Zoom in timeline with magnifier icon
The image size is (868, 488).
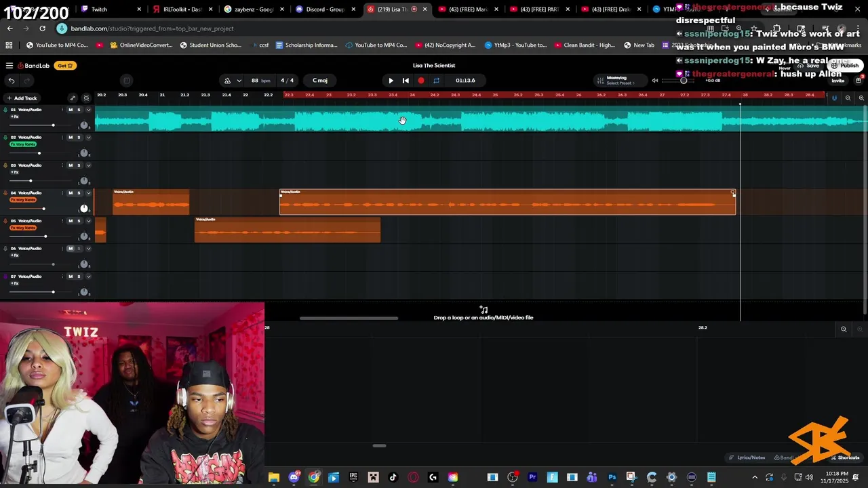(x=861, y=98)
